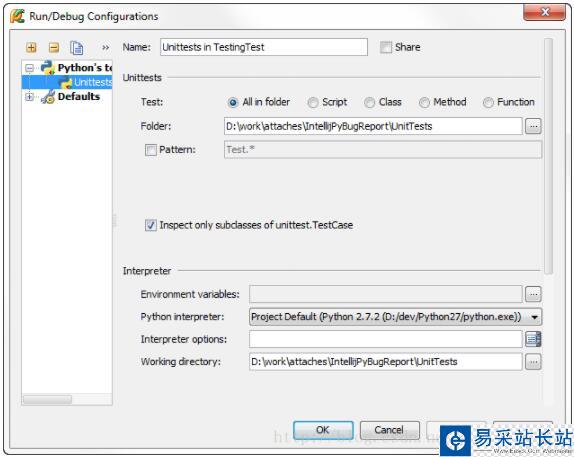Select the Defaults tree item

pos(79,97)
